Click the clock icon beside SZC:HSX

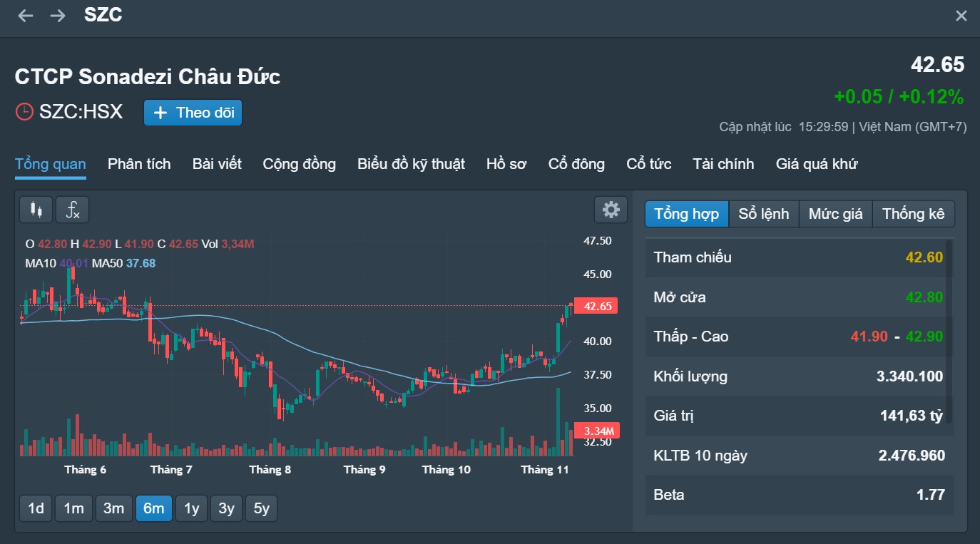pyautogui.click(x=24, y=112)
